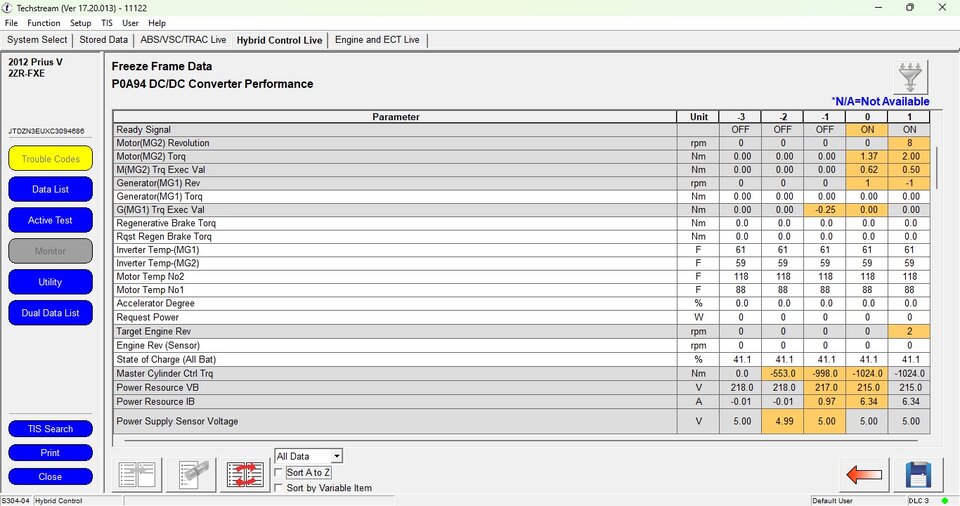Click the second list-with-pen icon

(x=191, y=474)
